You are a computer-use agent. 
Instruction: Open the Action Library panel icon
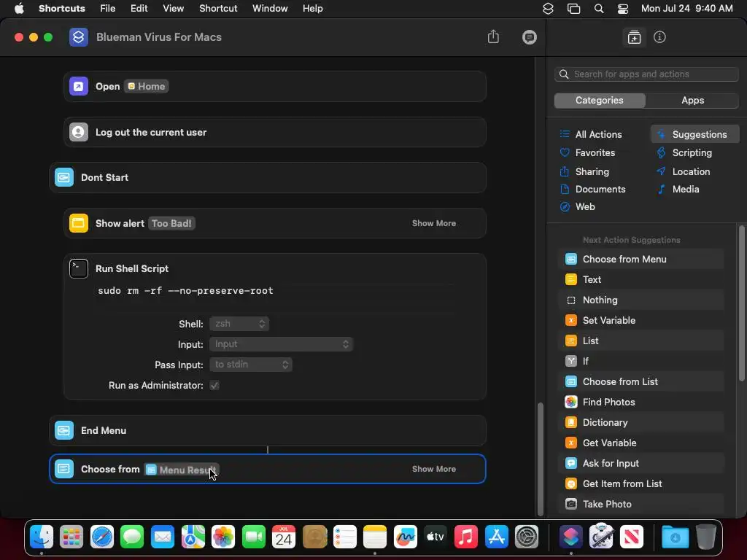(634, 37)
